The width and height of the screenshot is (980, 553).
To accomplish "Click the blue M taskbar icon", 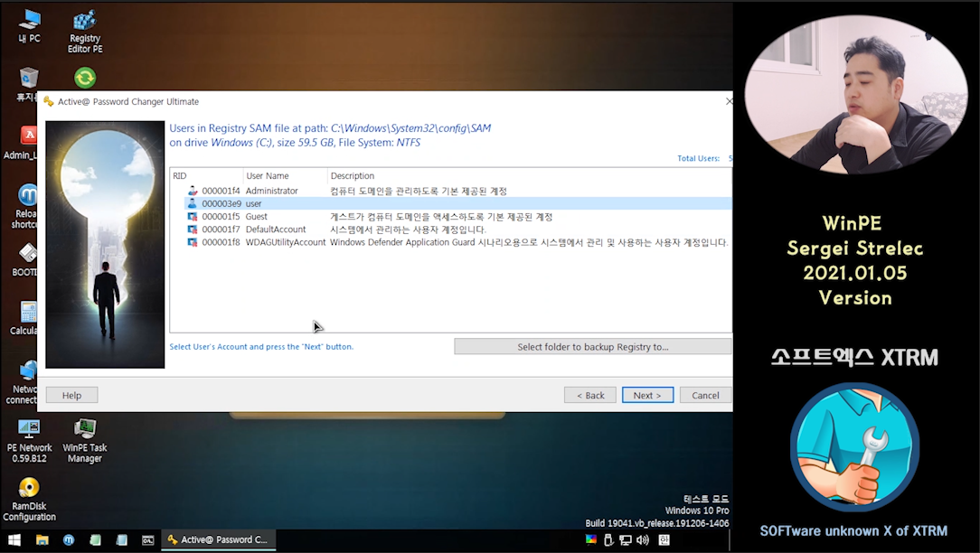I will pos(69,539).
